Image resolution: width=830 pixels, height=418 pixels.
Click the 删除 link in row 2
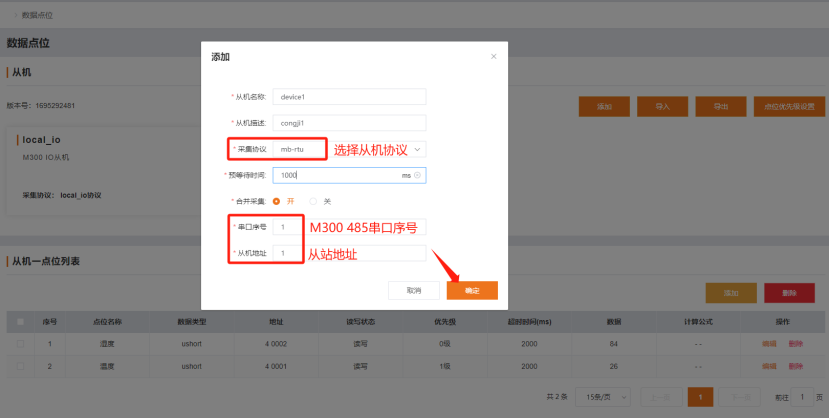coord(795,367)
